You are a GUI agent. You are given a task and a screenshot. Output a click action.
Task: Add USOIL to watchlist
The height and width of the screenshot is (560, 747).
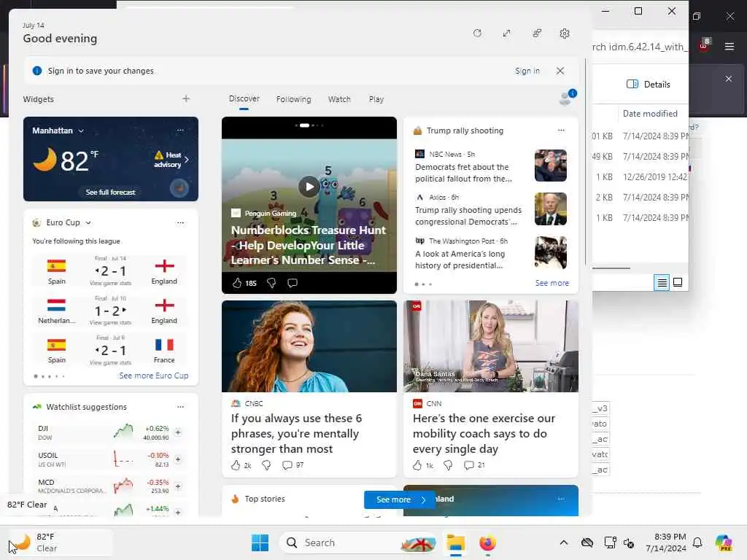pos(178,459)
